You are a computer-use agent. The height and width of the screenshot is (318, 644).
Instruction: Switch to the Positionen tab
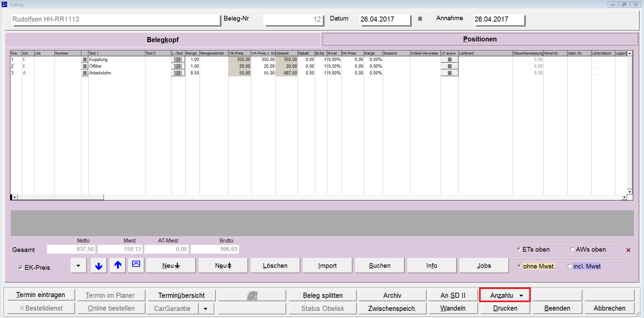(480, 39)
